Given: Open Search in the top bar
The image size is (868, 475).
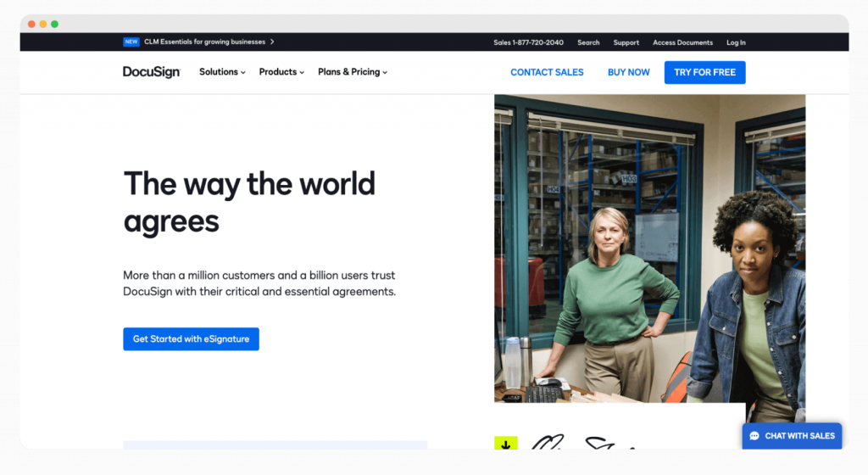Looking at the screenshot, I should pyautogui.click(x=588, y=42).
